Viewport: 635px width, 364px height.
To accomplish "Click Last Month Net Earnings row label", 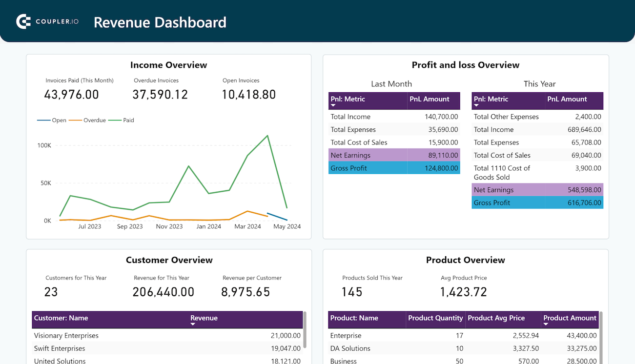I will (350, 155).
